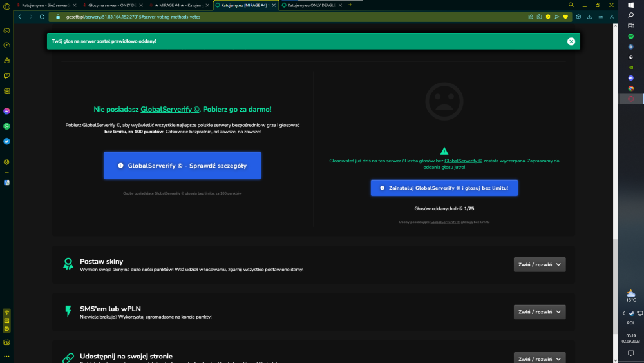644x363 pixels.
Task: Open GlobalServerify link under 'Głosów oddanych dziś'
Action: click(x=445, y=222)
